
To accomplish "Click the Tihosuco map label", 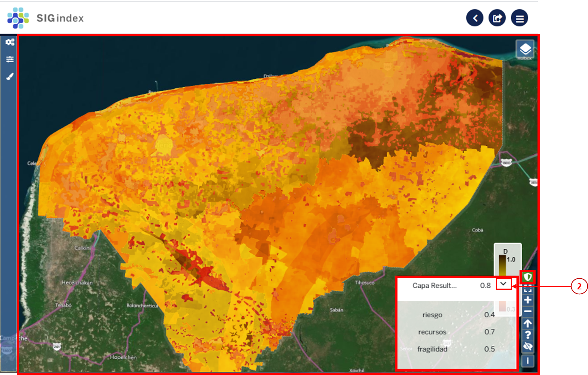I will pos(365,283).
